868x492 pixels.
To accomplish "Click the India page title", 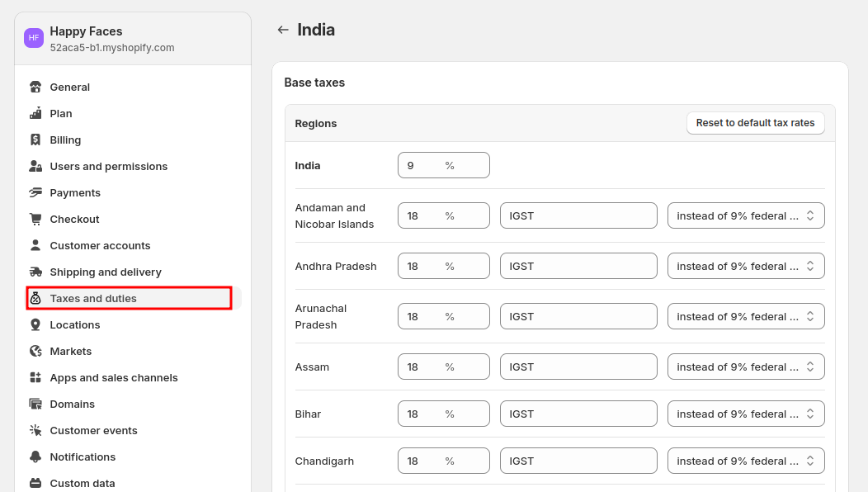I will coord(316,30).
